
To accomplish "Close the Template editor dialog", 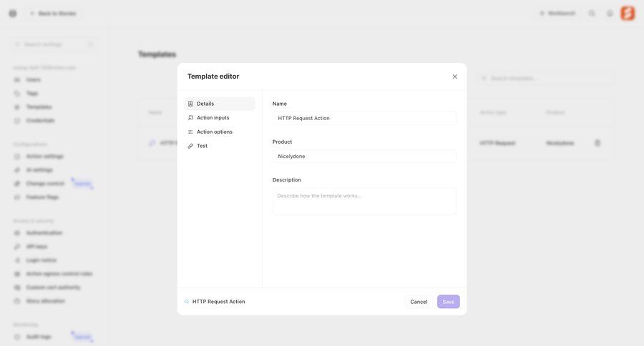I will pos(454,76).
